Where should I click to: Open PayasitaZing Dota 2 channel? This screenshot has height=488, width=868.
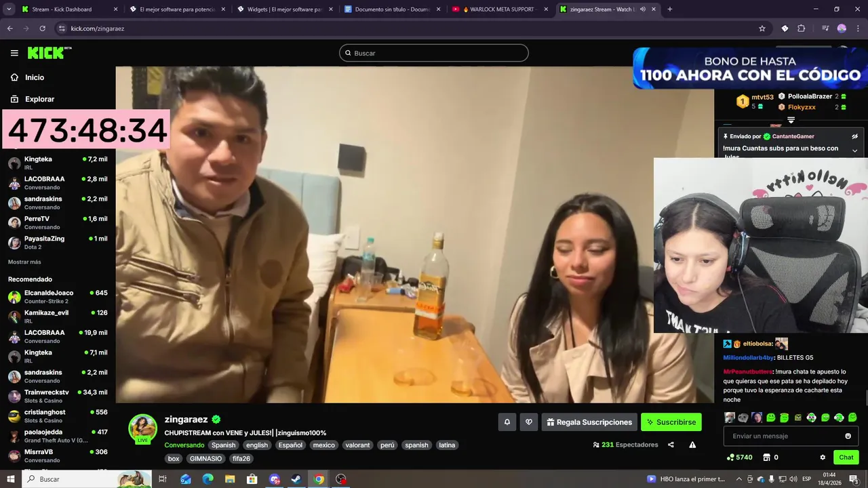[58, 243]
